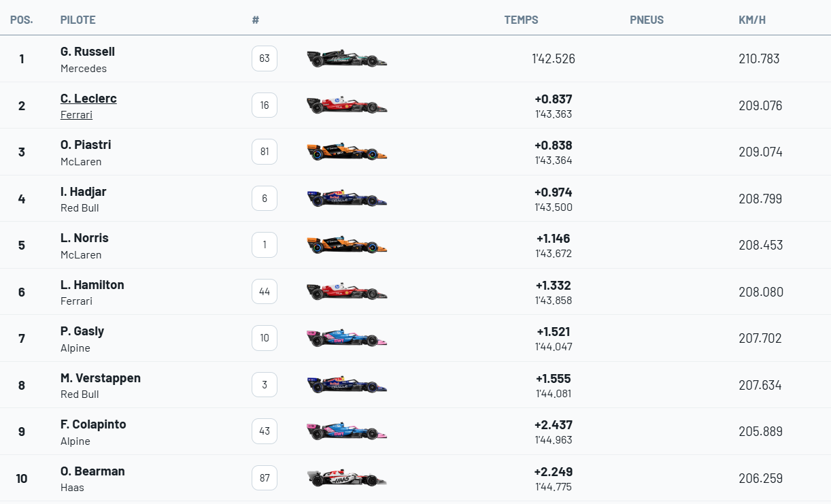The height and width of the screenshot is (504, 831).
Task: Click the TEMPS column header
Action: tap(521, 20)
